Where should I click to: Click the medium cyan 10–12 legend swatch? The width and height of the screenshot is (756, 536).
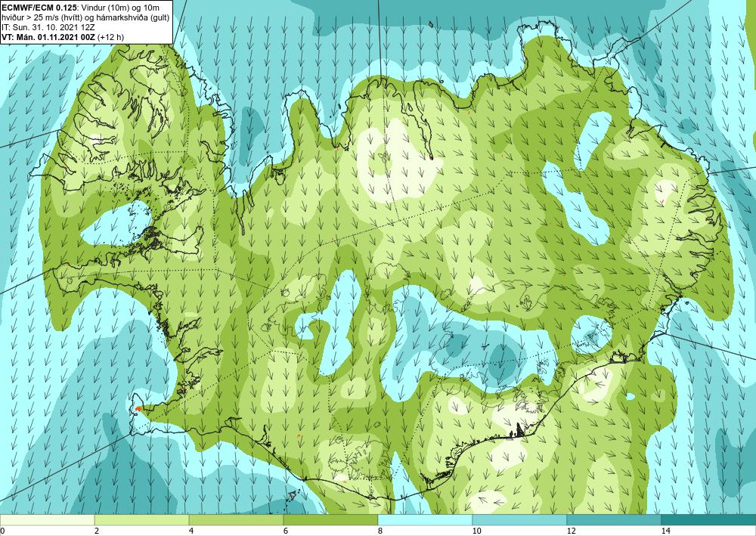520,519
